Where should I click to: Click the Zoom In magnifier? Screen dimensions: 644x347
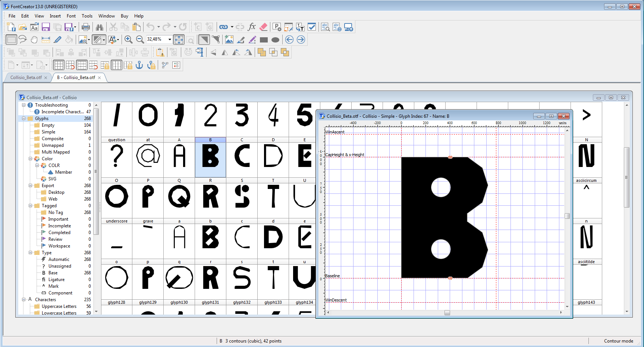click(x=128, y=40)
